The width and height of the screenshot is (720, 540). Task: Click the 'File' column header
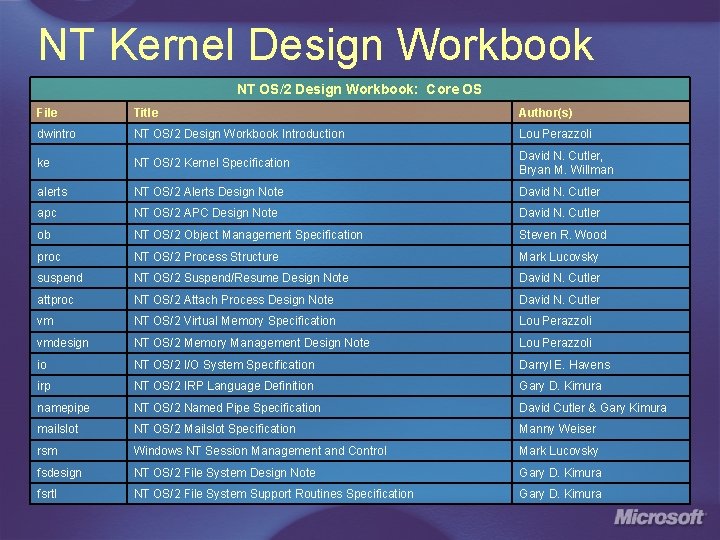79,112
